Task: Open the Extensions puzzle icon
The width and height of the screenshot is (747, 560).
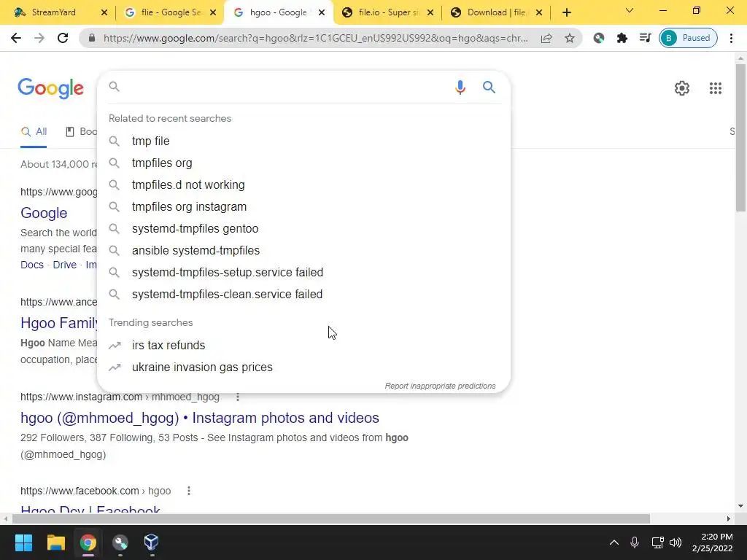Action: 622,38
